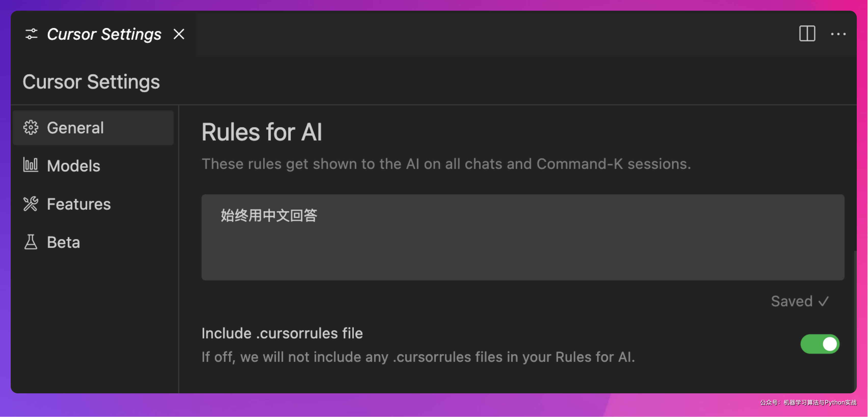Open the Models label in the sidebar
The height and width of the screenshot is (417, 868).
(73, 166)
